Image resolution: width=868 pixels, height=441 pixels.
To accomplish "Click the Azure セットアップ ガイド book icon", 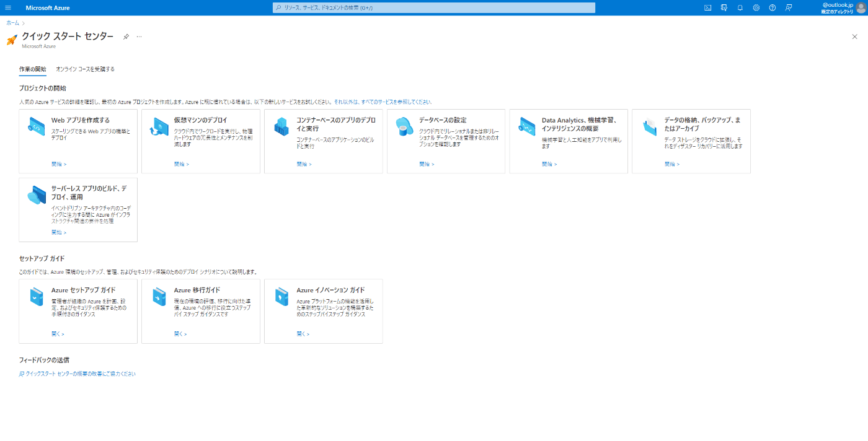I will click(37, 296).
